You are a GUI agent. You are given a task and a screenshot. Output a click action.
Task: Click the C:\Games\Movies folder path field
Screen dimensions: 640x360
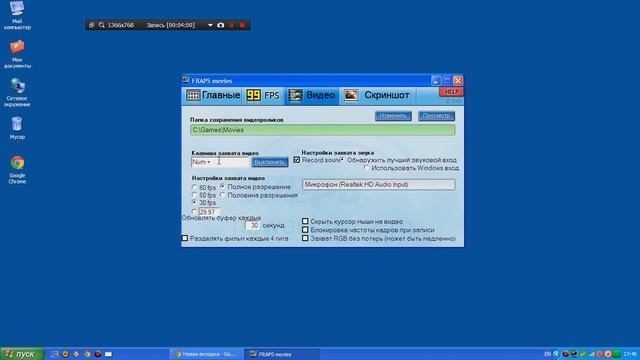(322, 130)
